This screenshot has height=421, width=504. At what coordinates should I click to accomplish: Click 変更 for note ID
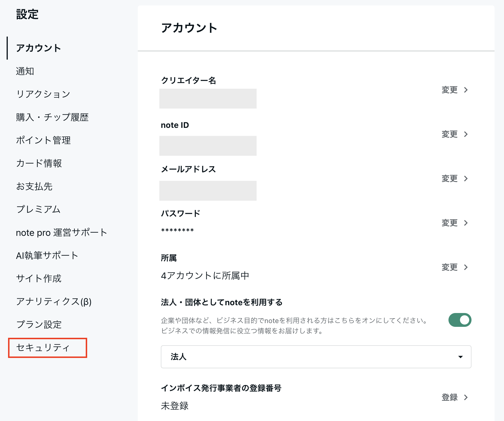click(450, 134)
